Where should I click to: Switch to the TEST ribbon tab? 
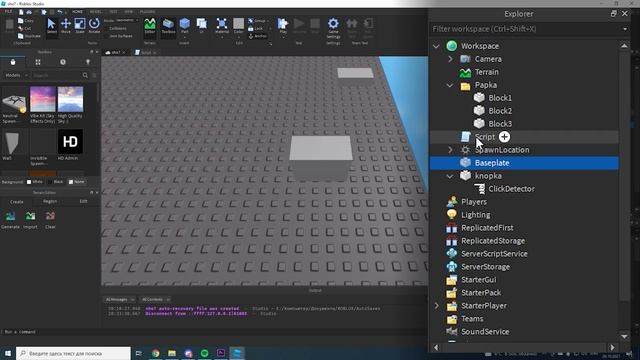coord(113,12)
